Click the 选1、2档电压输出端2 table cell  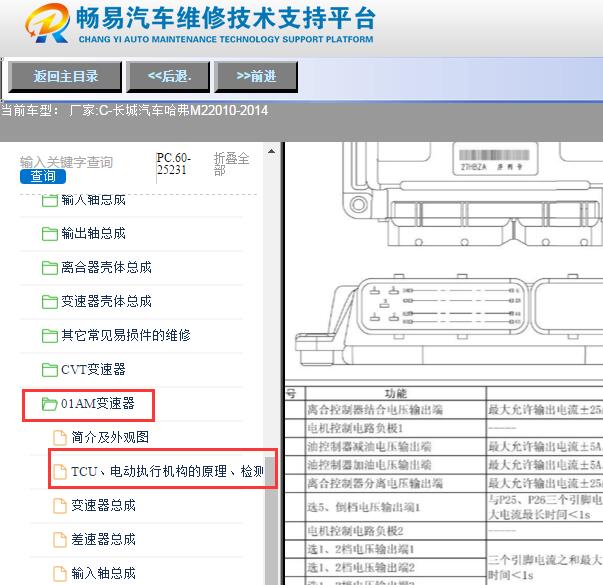click(x=396, y=567)
